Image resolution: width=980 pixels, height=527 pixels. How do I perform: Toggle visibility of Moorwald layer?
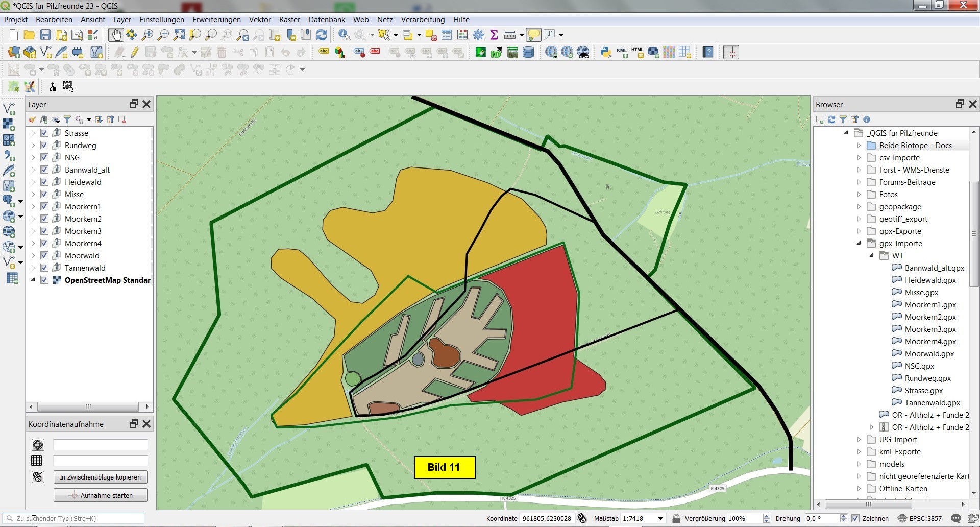[44, 256]
